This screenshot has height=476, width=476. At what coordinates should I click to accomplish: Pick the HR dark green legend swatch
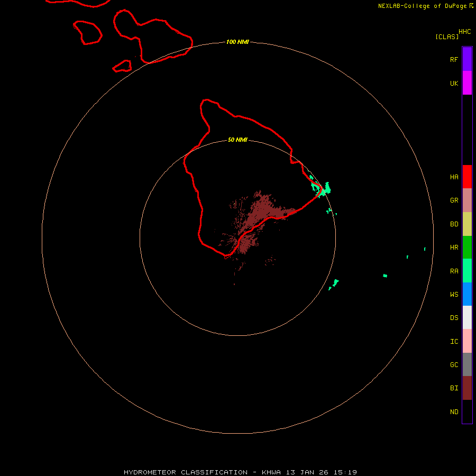point(467,248)
